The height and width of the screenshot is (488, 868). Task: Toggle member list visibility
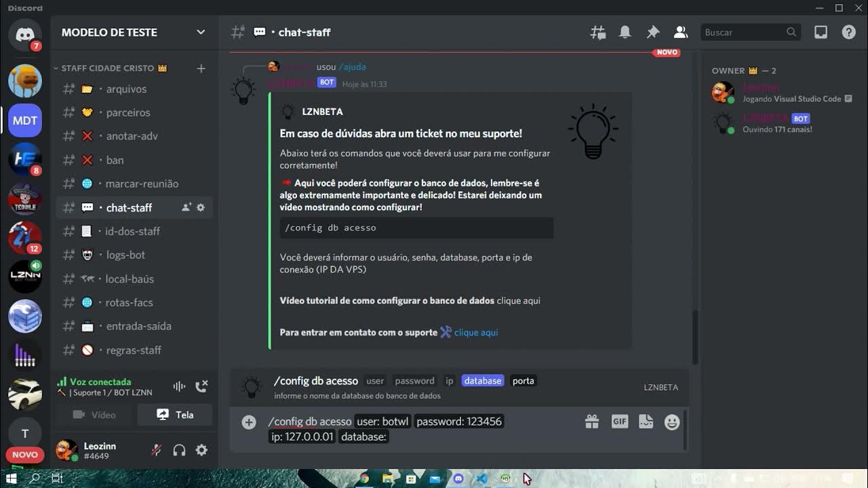[680, 33]
